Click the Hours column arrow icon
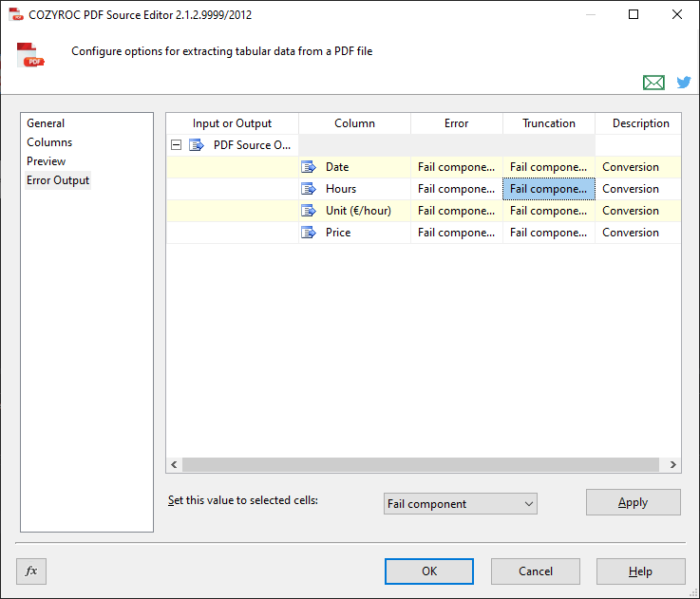This screenshot has width=700, height=599. coord(309,189)
